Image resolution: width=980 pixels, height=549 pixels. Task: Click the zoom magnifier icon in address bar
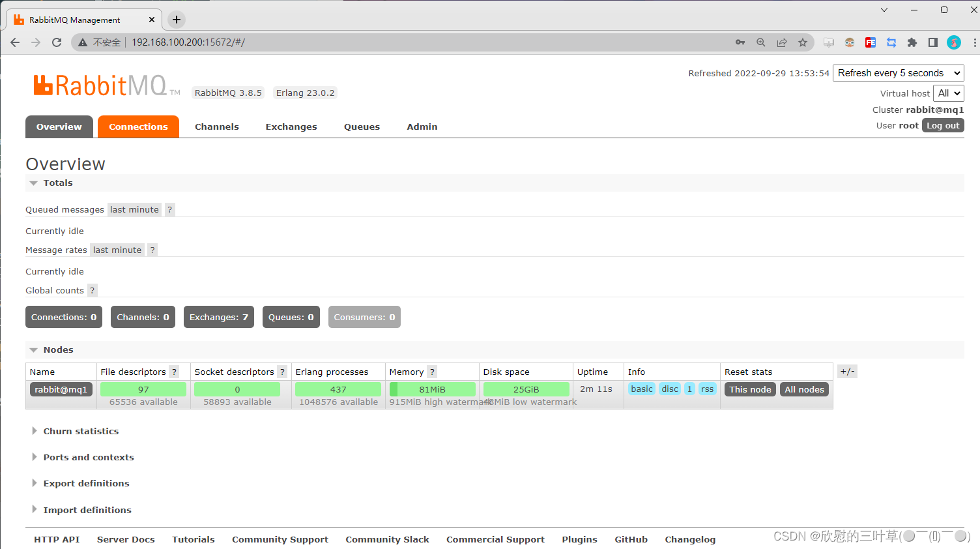[761, 42]
